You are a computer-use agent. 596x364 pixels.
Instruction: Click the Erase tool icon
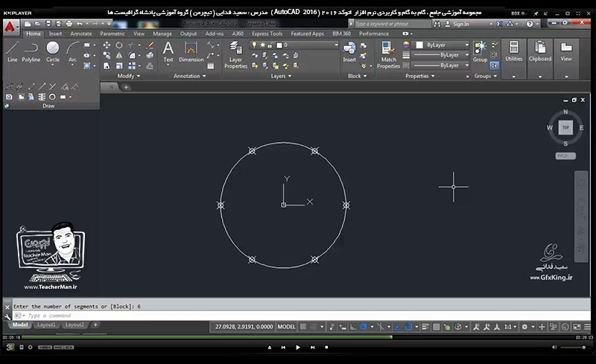pyautogui.click(x=150, y=45)
